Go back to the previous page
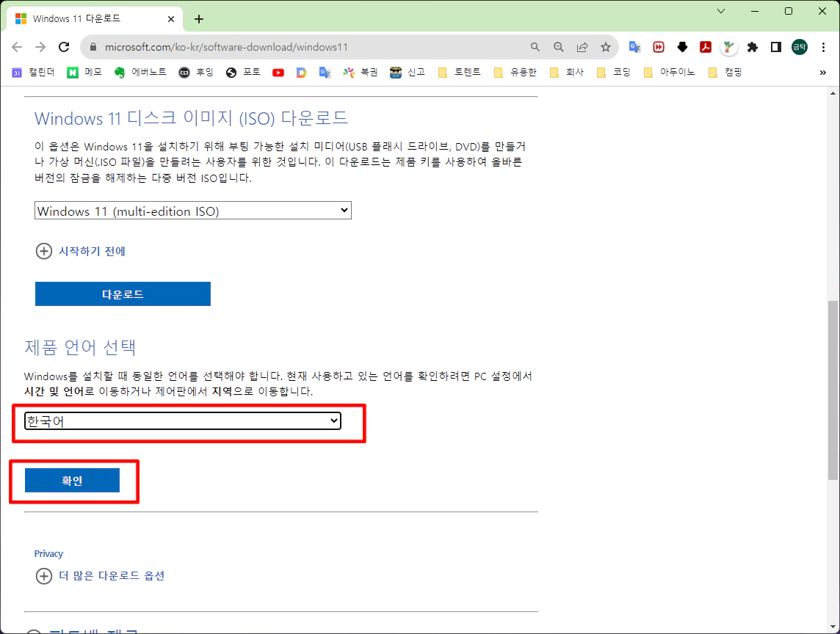 point(17,47)
